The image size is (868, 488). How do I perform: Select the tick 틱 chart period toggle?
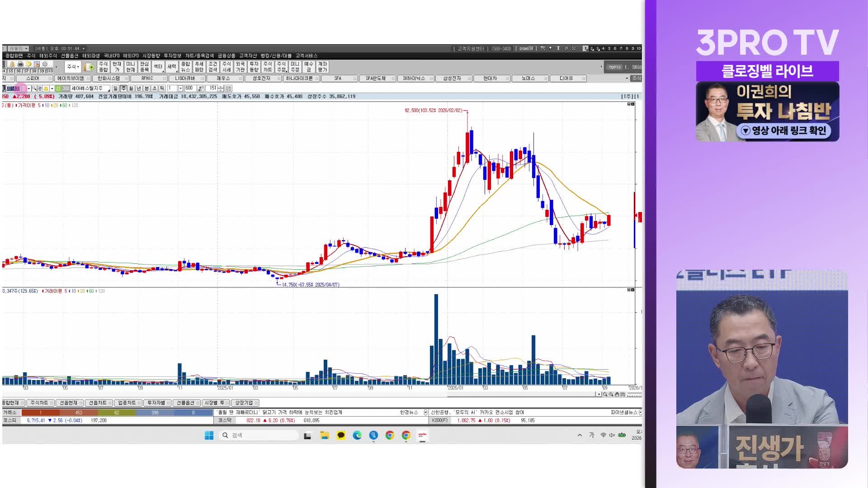(x=162, y=89)
